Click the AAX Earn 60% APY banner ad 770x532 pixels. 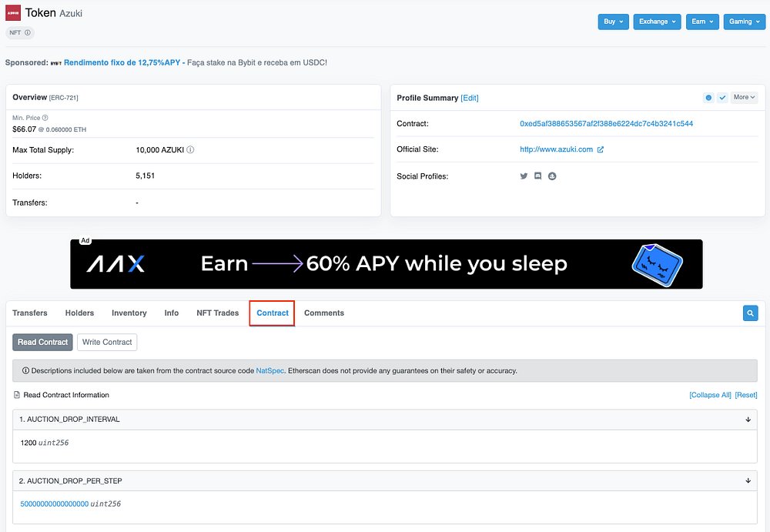tap(387, 264)
